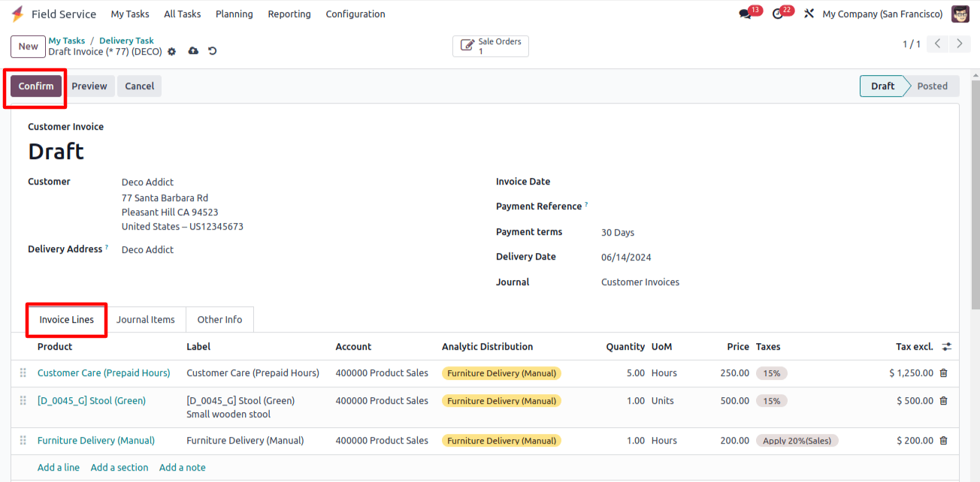Open [D_0045_G] Stool (Green) product link
Viewport: 980px width, 482px height.
92,401
